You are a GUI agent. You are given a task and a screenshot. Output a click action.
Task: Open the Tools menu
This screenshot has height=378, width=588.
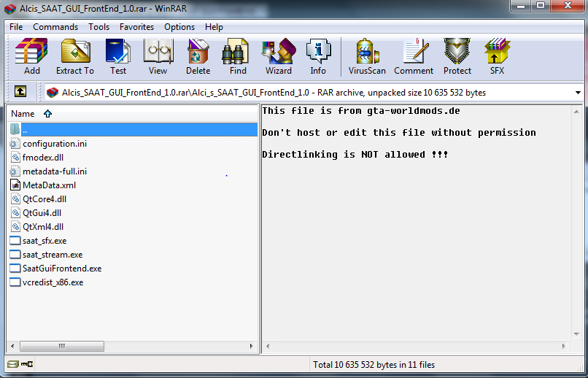tap(99, 27)
